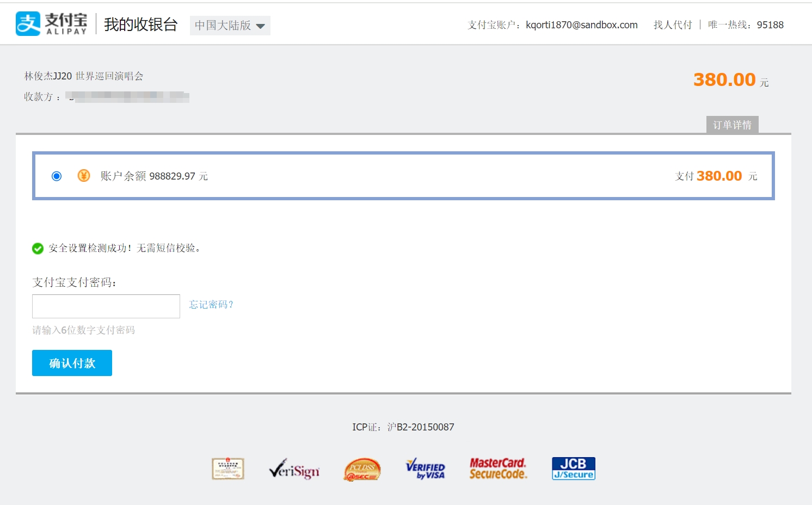812x505 pixels.
Task: Click the first certificate badge in footer
Action: 227,469
